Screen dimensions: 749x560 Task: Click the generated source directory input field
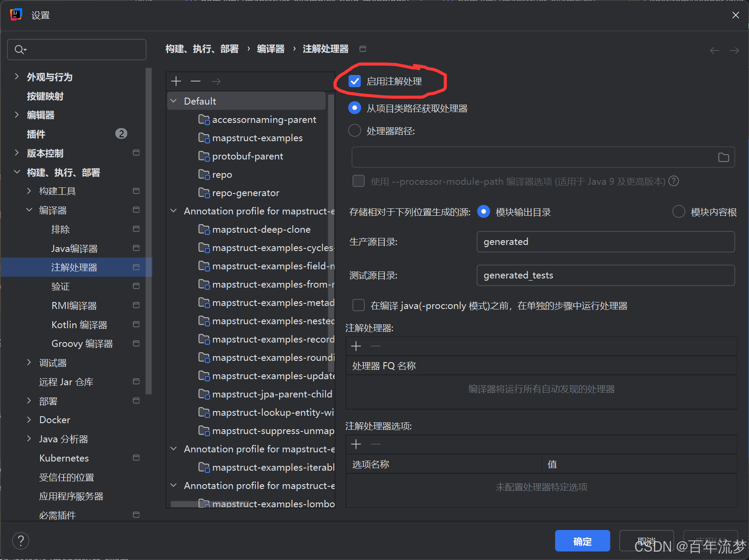coord(605,241)
